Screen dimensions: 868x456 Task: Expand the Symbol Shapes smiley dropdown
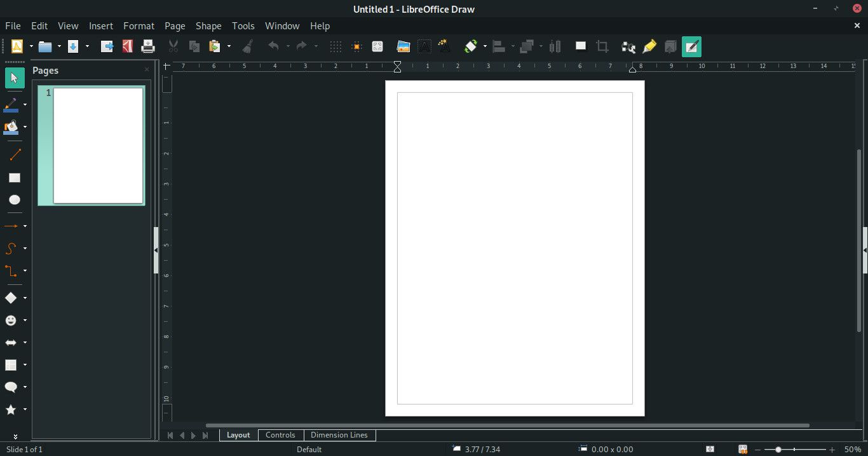click(x=25, y=321)
